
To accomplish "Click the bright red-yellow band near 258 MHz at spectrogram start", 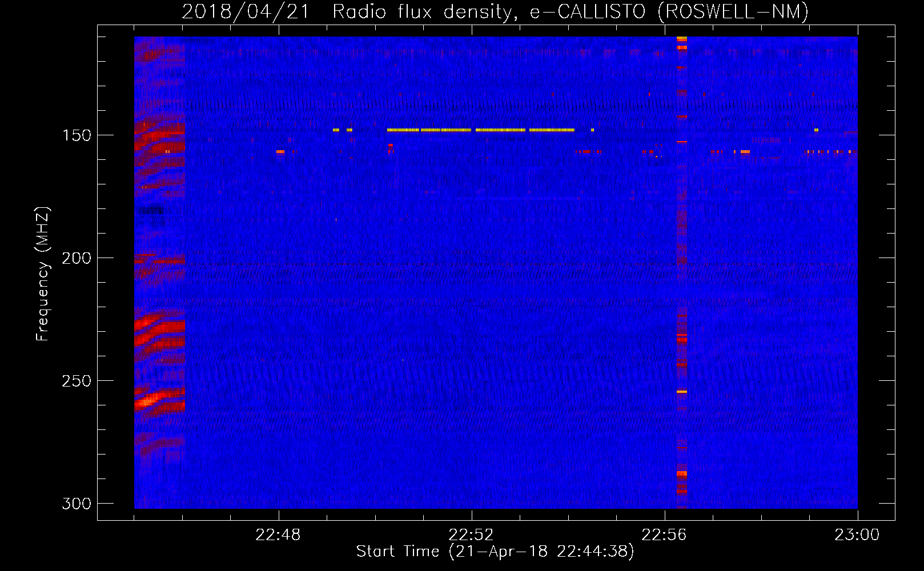I will point(159,399).
